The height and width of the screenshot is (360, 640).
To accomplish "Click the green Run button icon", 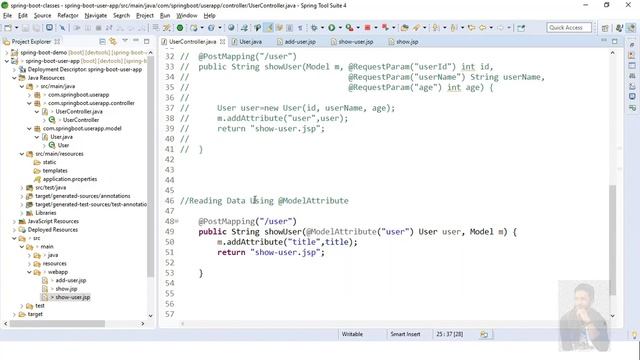I will 332,28.
